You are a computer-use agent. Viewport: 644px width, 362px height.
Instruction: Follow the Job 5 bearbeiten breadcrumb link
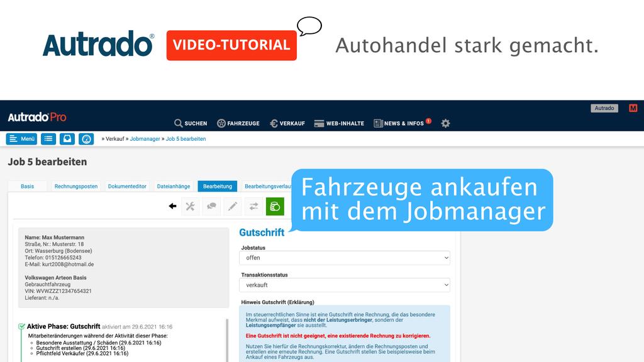[x=186, y=139]
